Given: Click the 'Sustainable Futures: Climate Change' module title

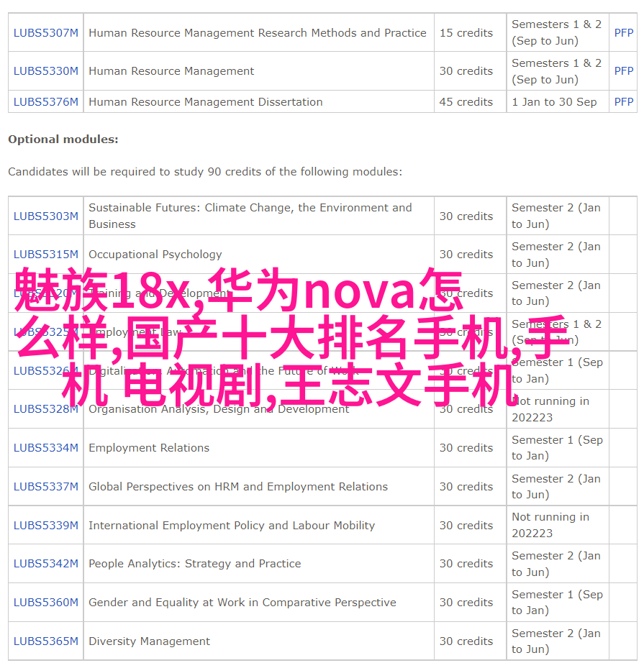Looking at the screenshot, I should coord(250,216).
